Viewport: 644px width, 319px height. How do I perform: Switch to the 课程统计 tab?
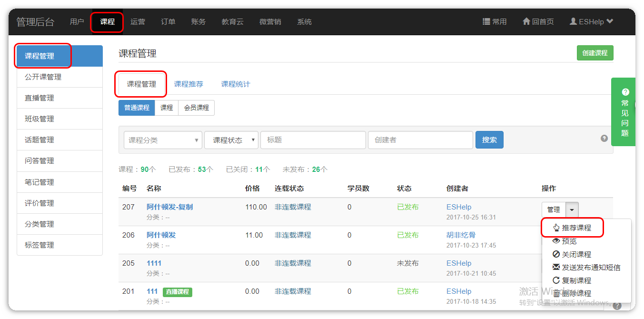[x=236, y=84]
